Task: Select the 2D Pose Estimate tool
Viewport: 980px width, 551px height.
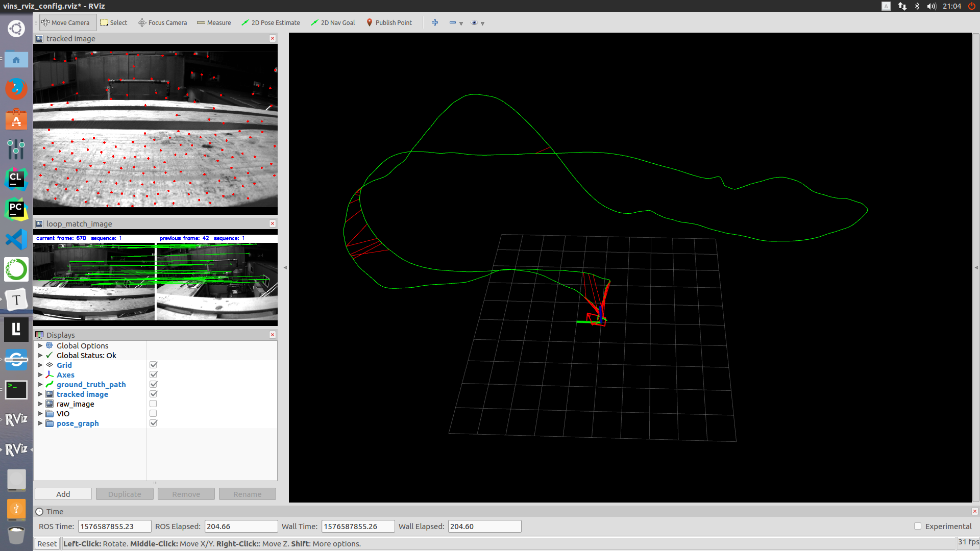Action: pos(271,22)
